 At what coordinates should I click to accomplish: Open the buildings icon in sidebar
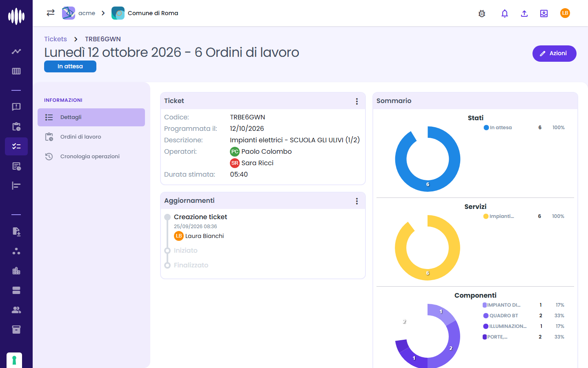coord(16,271)
